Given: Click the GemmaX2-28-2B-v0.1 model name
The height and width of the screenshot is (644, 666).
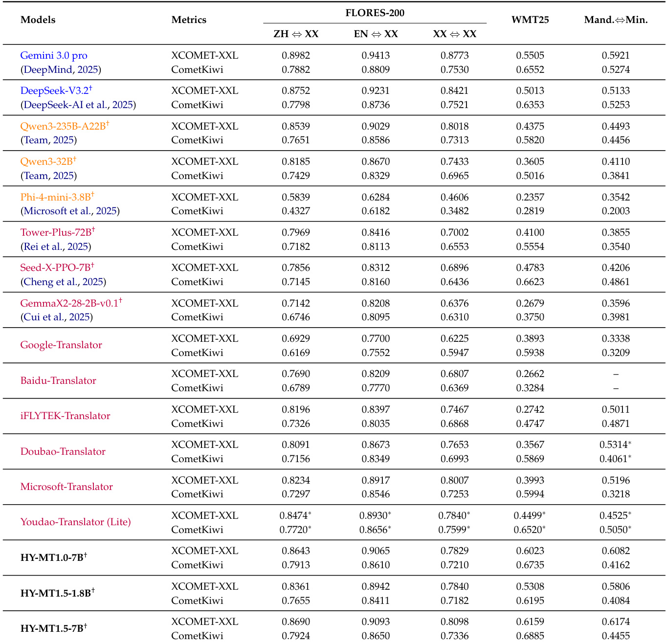Looking at the screenshot, I should pyautogui.click(x=69, y=304).
